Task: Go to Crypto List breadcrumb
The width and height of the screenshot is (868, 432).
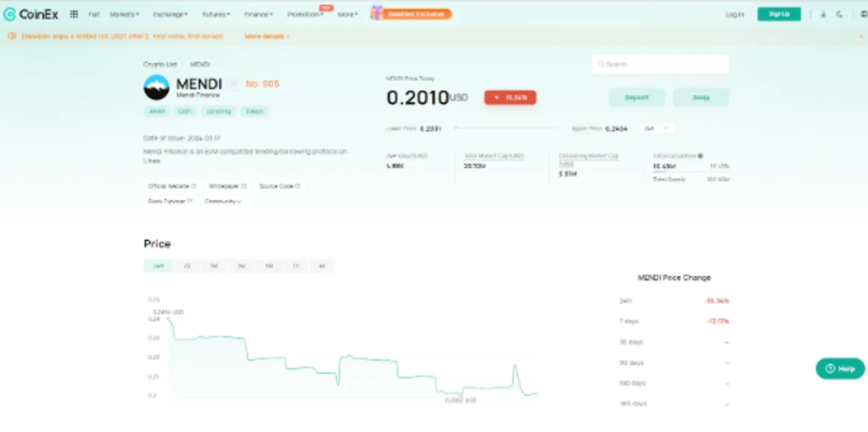Action: click(160, 65)
